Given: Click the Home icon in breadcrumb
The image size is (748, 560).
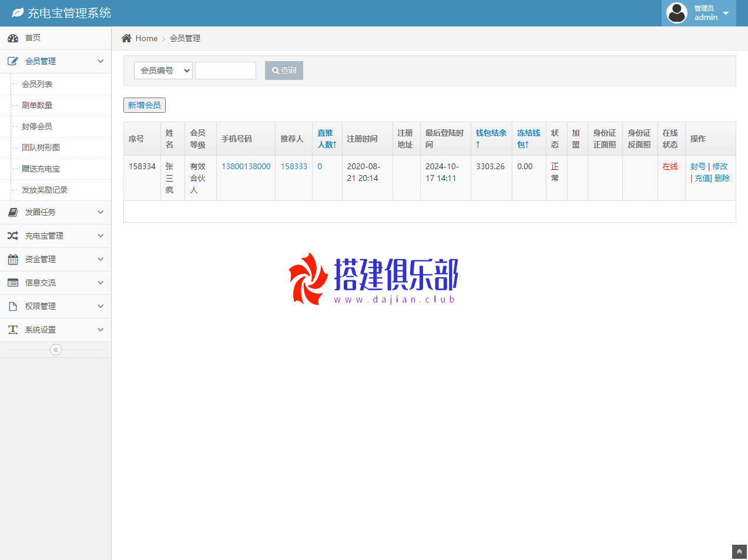Looking at the screenshot, I should [x=126, y=38].
